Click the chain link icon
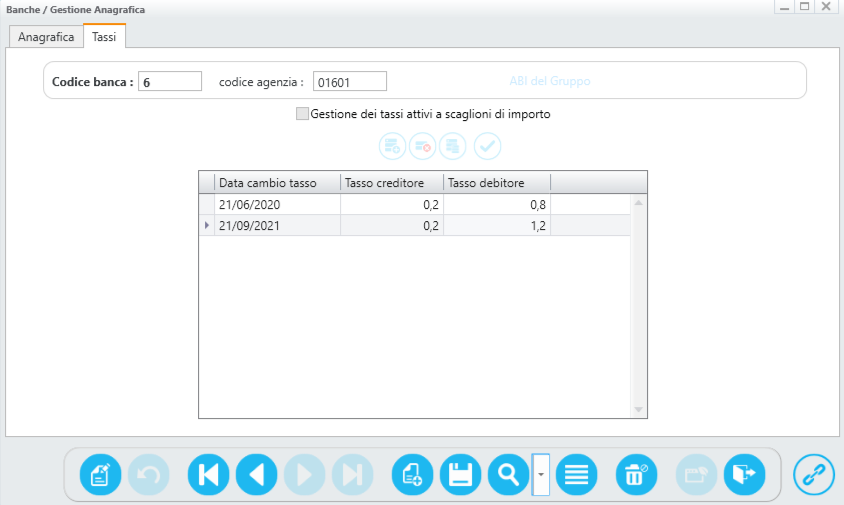 [x=814, y=474]
